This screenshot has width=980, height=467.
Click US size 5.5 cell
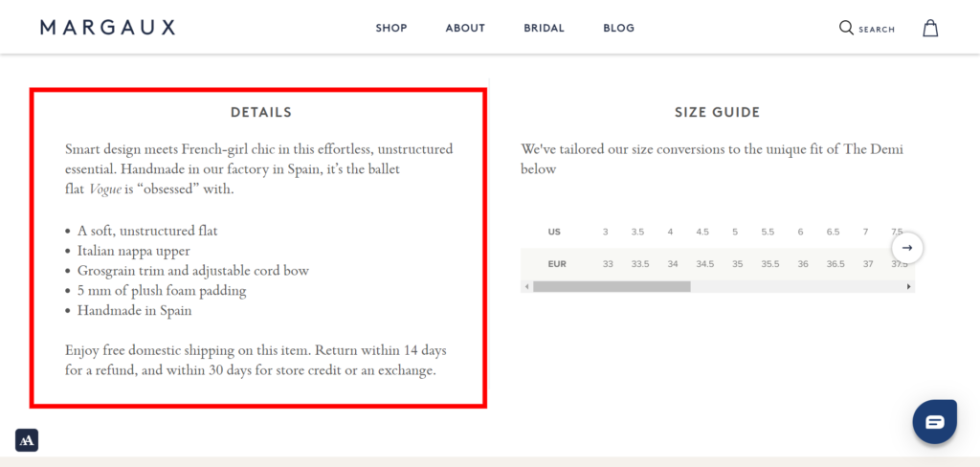tap(768, 232)
